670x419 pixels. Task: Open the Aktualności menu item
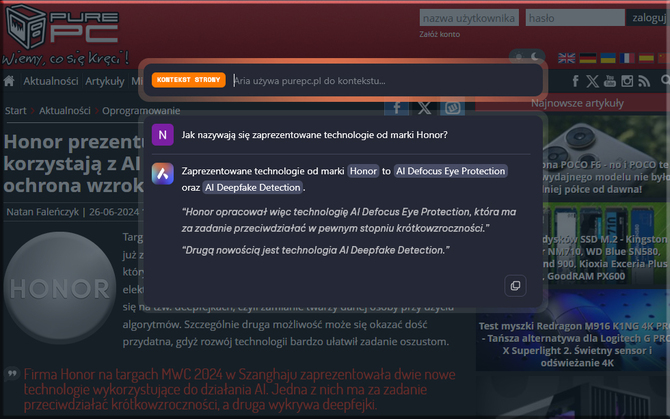[50, 81]
